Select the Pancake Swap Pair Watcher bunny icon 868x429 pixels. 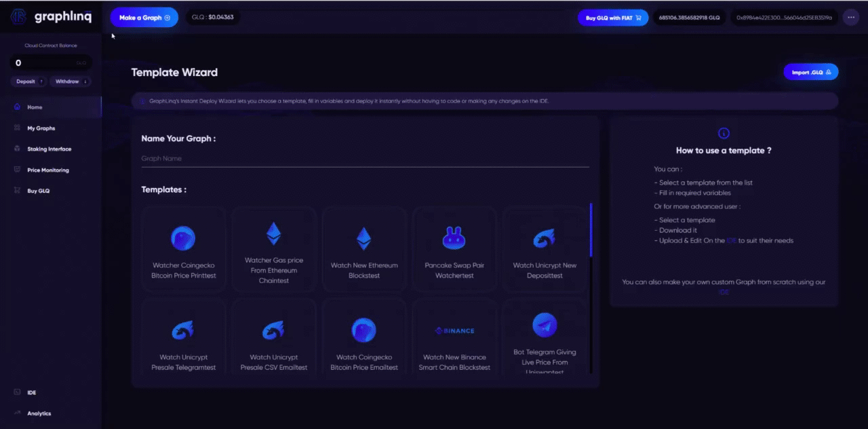point(454,238)
